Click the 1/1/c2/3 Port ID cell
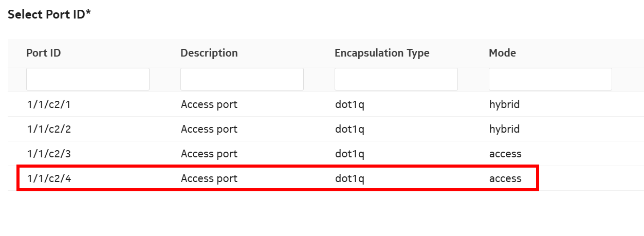Viewport: 644px width, 236px height. [49, 154]
